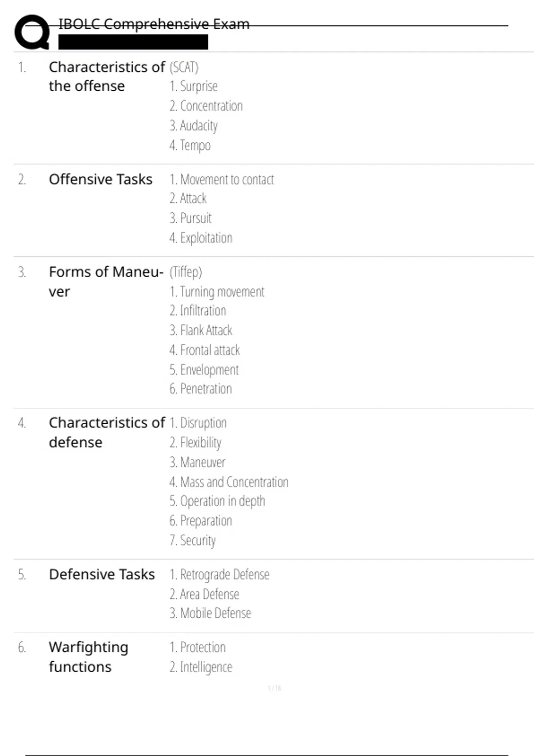The width and height of the screenshot is (534, 756).
Task: Click the Warfighting functions term
Action: pos(89,657)
